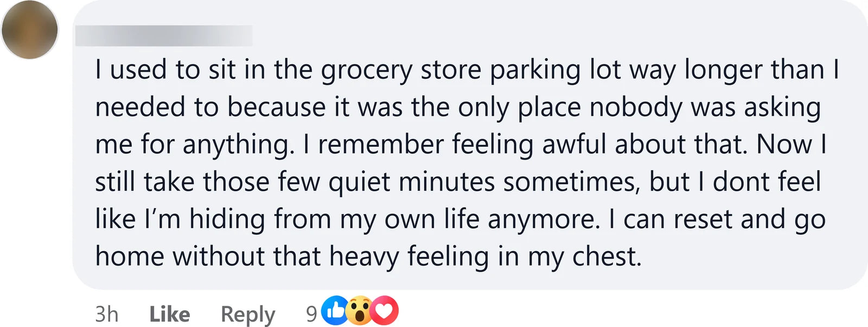Click the red heart love reaction icon
868x327 pixels.
tap(384, 311)
